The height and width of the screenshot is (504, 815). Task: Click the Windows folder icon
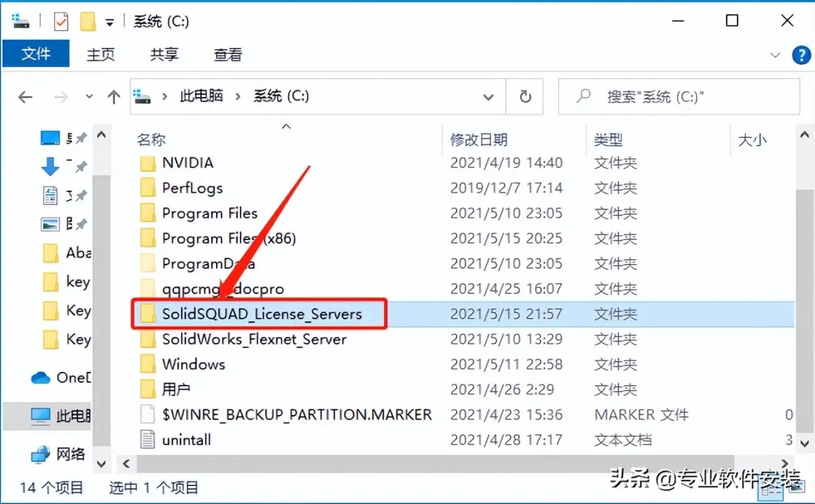coord(148,364)
